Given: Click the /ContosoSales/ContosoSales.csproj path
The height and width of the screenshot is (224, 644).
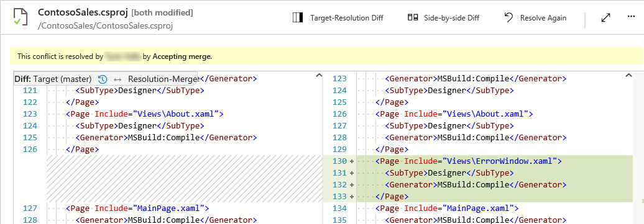Looking at the screenshot, I should (x=105, y=25).
